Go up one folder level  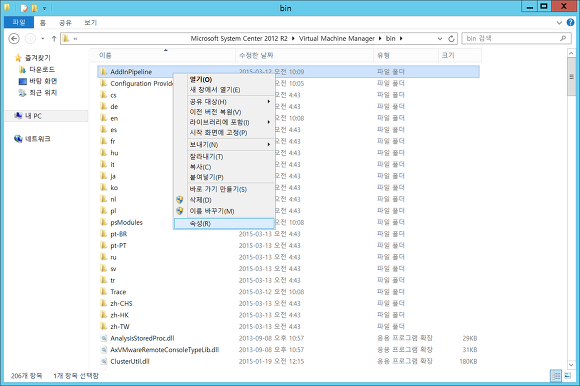[x=54, y=38]
